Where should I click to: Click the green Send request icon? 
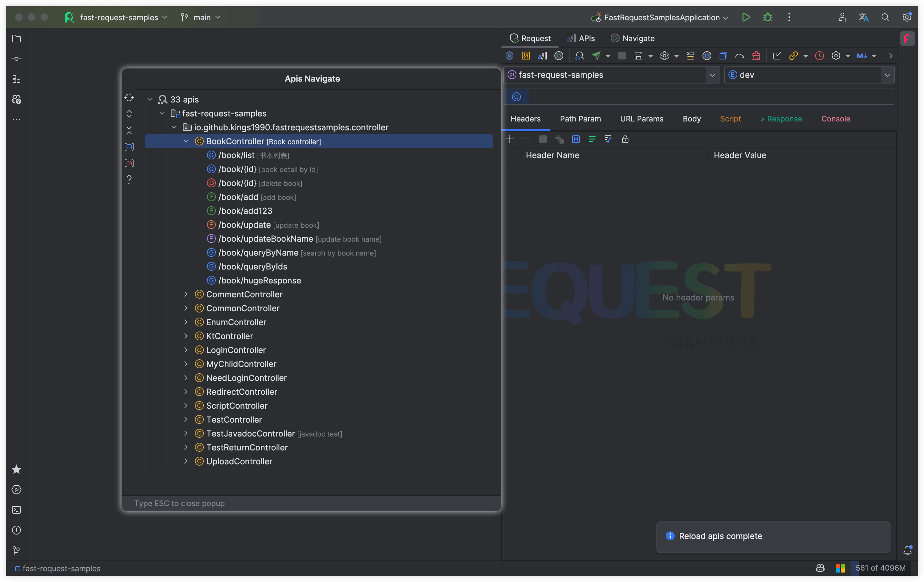click(x=596, y=56)
